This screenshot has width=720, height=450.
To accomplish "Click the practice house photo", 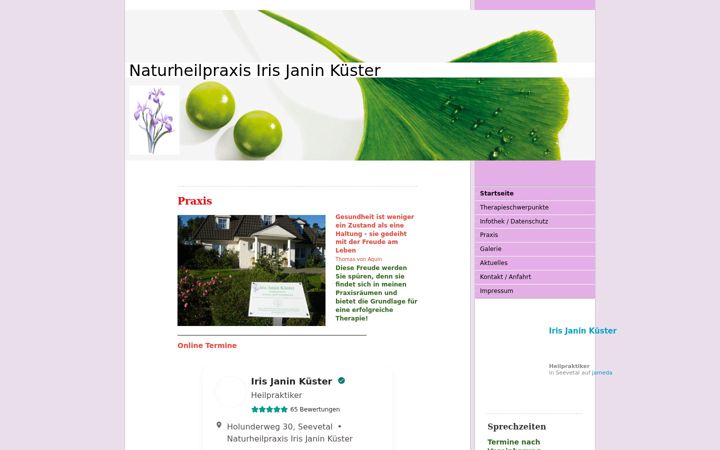I will coord(251,270).
